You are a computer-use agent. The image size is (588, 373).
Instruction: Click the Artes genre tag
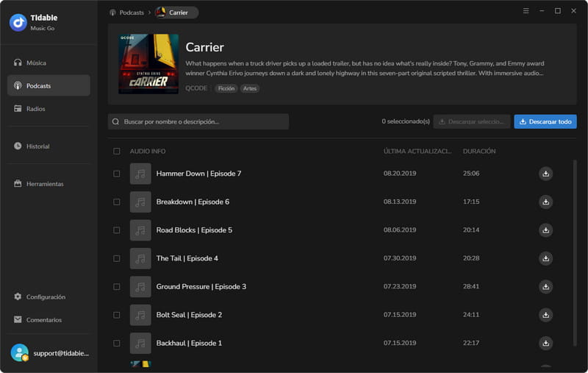point(250,88)
